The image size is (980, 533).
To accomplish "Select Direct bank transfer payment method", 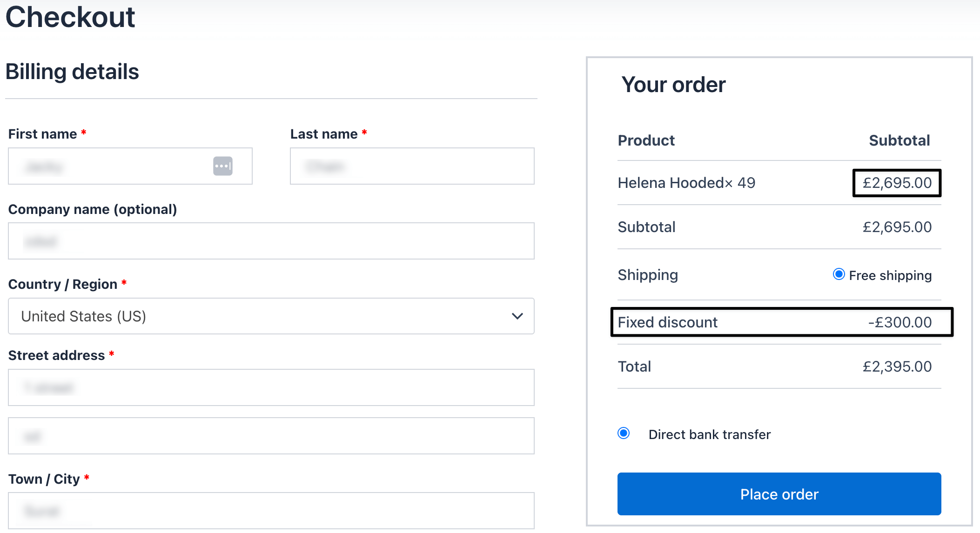I will point(624,433).
